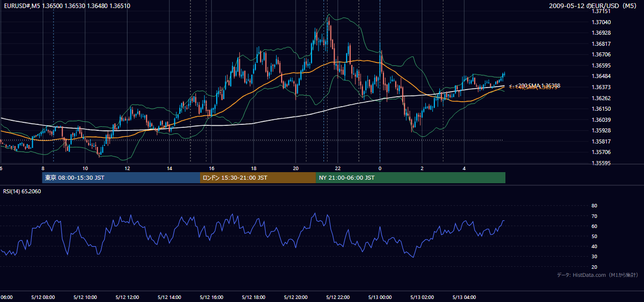The width and height of the screenshot is (644, 302).
Task: Click the 5/12 10:00 bottom time label
Action: [85, 297]
